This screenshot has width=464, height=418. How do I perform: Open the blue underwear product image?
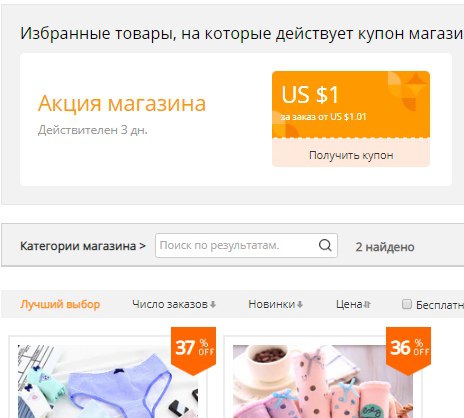(108, 381)
